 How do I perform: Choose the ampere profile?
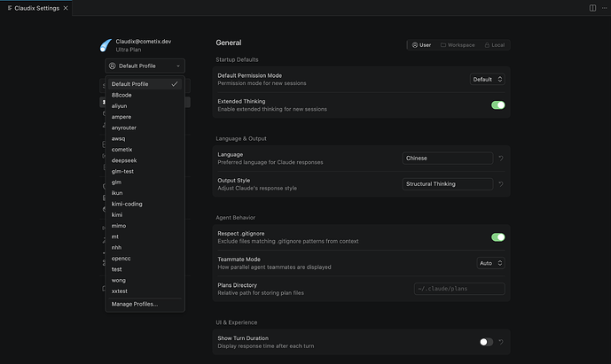145,117
